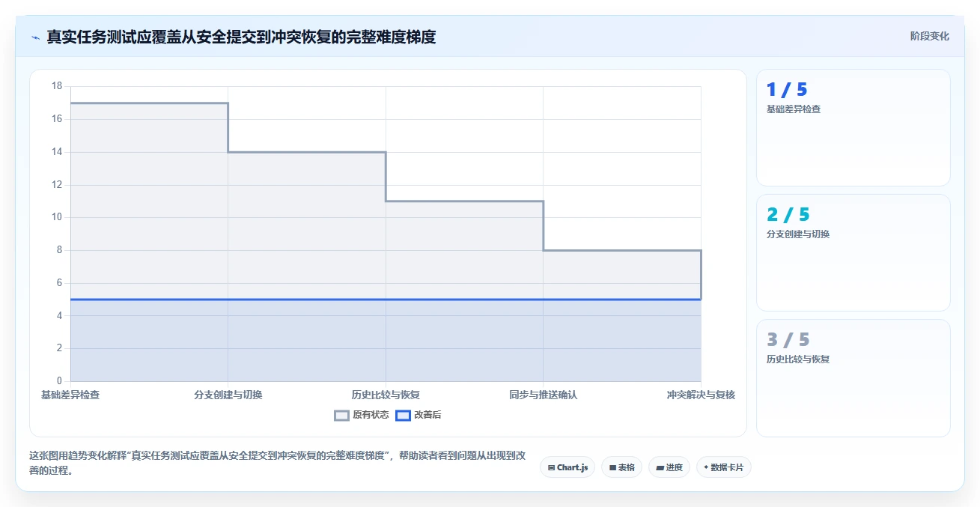Screen dimensions: 980x507
Task: Click the description paragraph starting 这张图用趋势变化解释
Action: click(277, 463)
